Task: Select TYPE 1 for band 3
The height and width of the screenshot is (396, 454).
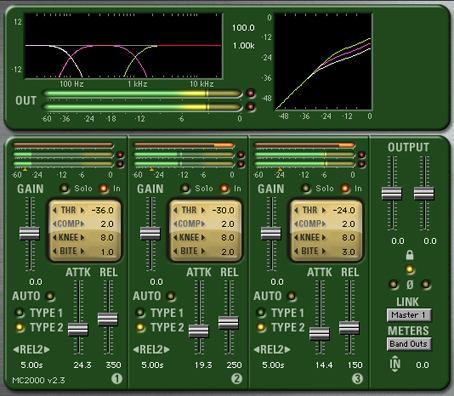Action: click(261, 313)
